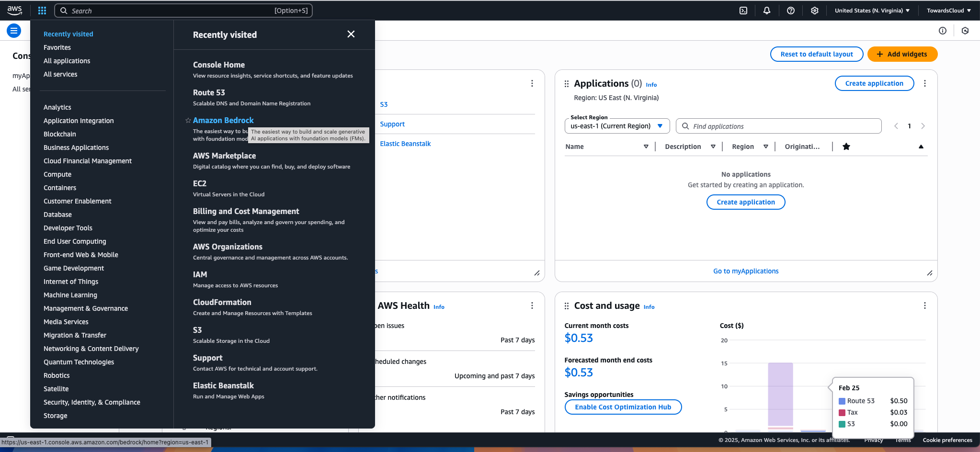Image resolution: width=980 pixels, height=452 pixels.
Task: Click the Tax pink legend swatch
Action: click(x=842, y=412)
